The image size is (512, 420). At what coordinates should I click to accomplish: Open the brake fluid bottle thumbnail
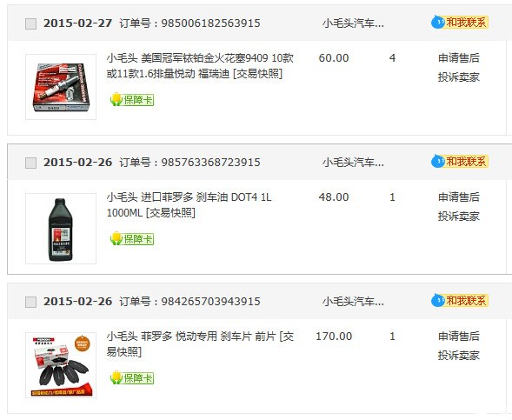click(61, 229)
